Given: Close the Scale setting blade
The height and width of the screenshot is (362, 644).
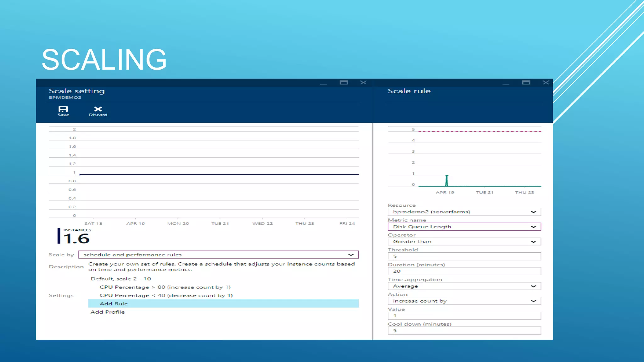Looking at the screenshot, I should coord(363,83).
